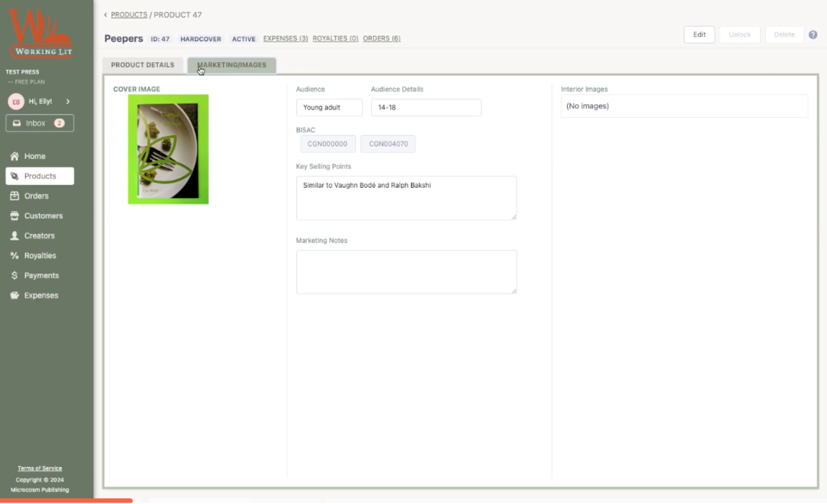The height and width of the screenshot is (504, 827).
Task: Select the Marketing/Images tab
Action: (x=232, y=65)
